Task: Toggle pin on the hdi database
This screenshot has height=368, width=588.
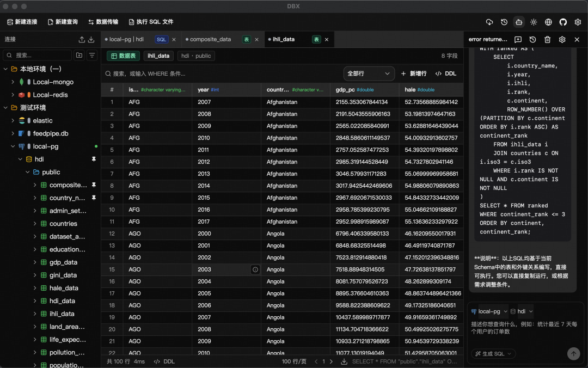Action: click(x=94, y=160)
